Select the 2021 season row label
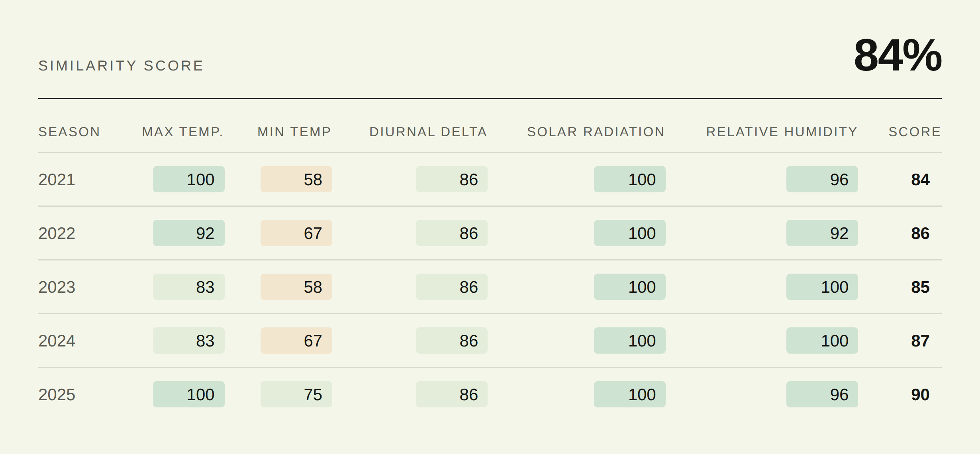 (x=57, y=180)
